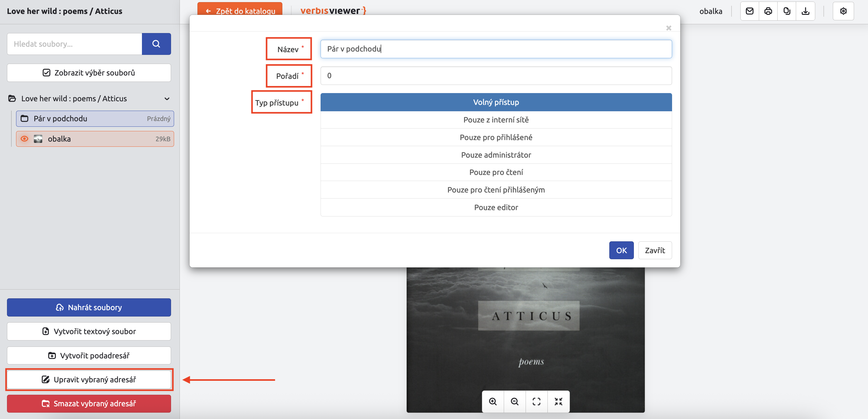The height and width of the screenshot is (419, 868).
Task: Click the Love her wild root folder
Action: click(x=74, y=99)
